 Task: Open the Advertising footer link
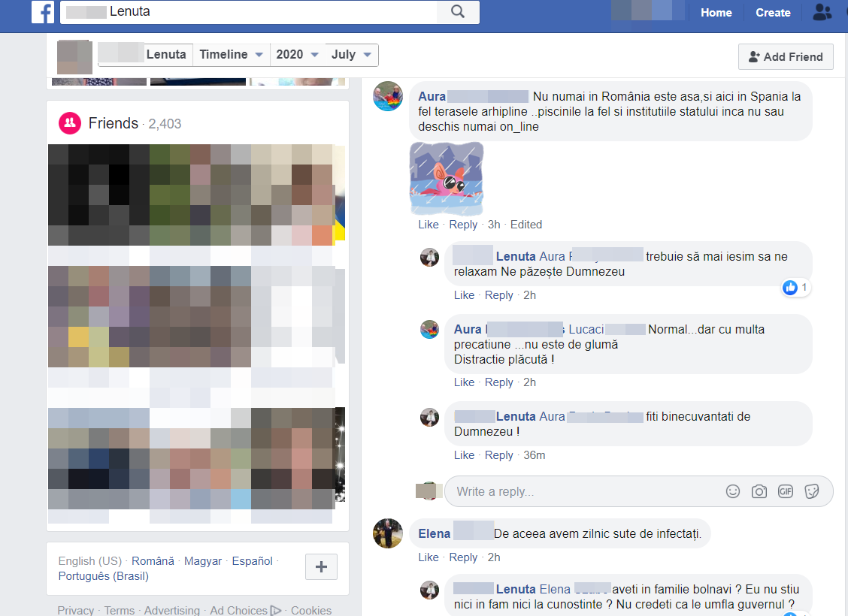tap(171, 610)
